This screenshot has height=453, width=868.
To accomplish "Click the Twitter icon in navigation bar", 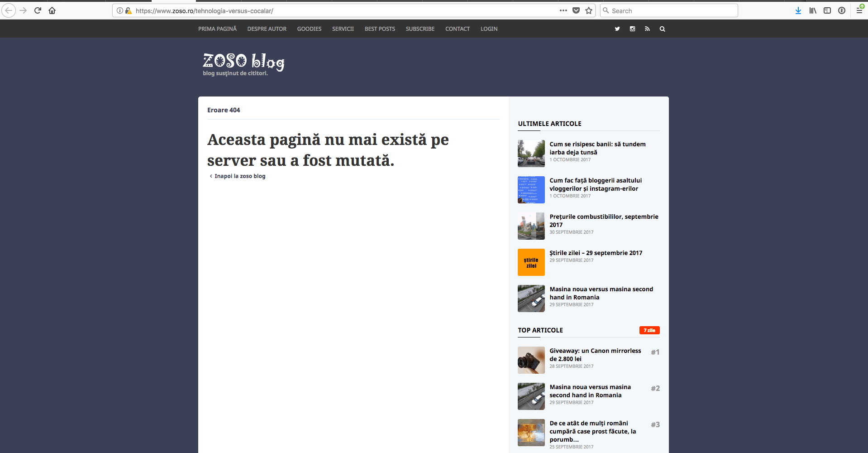I will click(617, 29).
